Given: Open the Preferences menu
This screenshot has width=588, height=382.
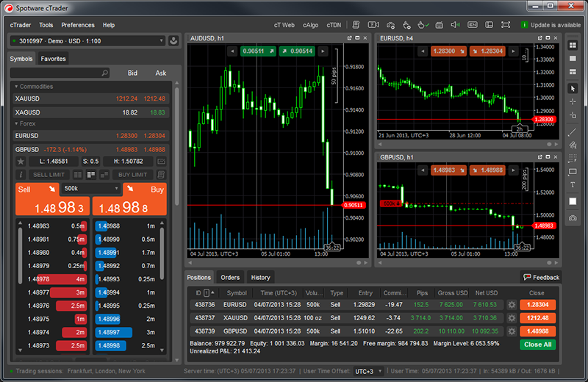Looking at the screenshot, I should [x=77, y=25].
